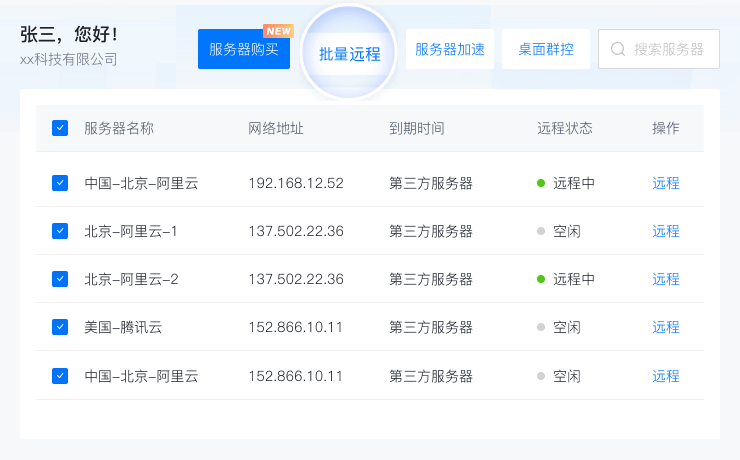The height and width of the screenshot is (460, 740).
Task: Uncheck the last row 中国-北京-阿里云 checkbox
Action: pyautogui.click(x=60, y=376)
